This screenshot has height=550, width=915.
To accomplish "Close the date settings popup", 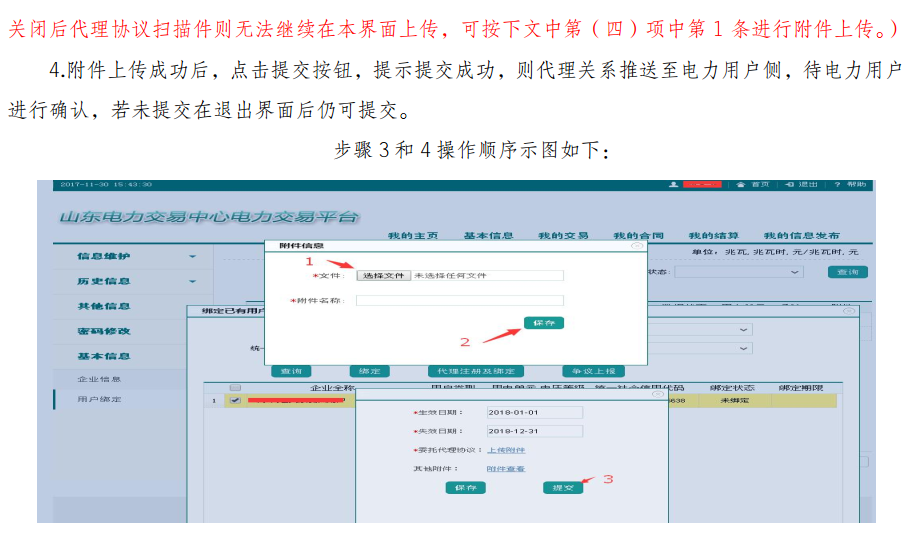I will tap(659, 395).
